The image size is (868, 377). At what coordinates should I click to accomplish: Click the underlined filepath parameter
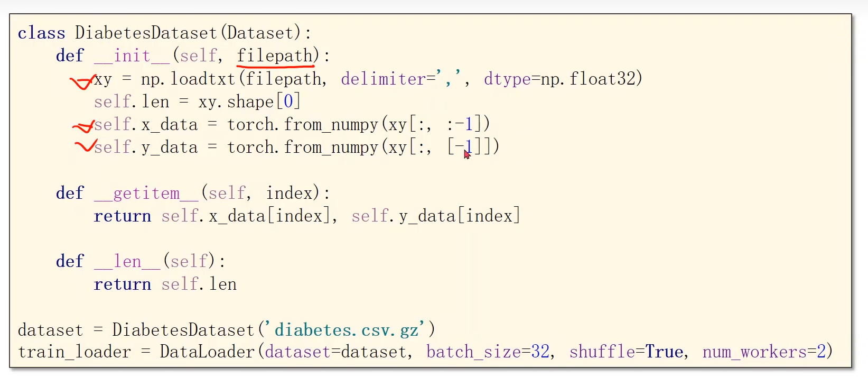coord(275,56)
